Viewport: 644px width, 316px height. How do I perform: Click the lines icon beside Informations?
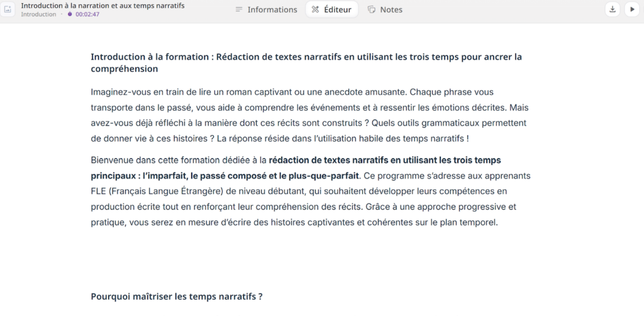(x=239, y=9)
